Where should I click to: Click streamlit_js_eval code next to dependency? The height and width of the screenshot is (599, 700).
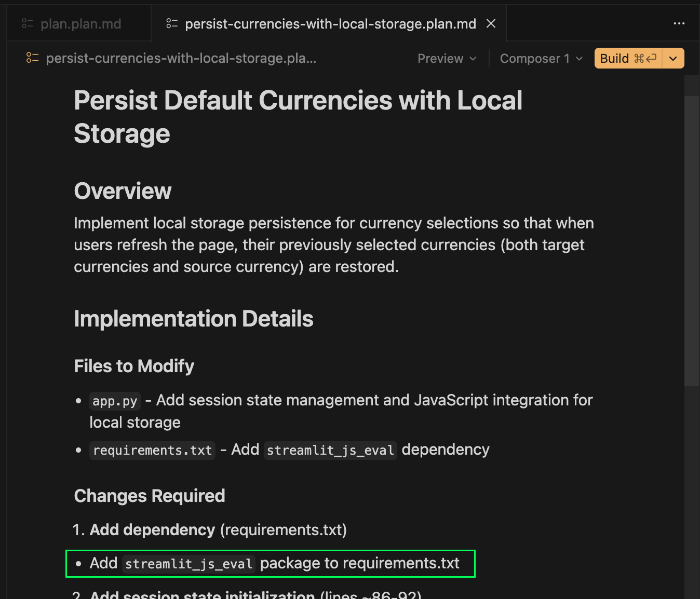(x=330, y=450)
